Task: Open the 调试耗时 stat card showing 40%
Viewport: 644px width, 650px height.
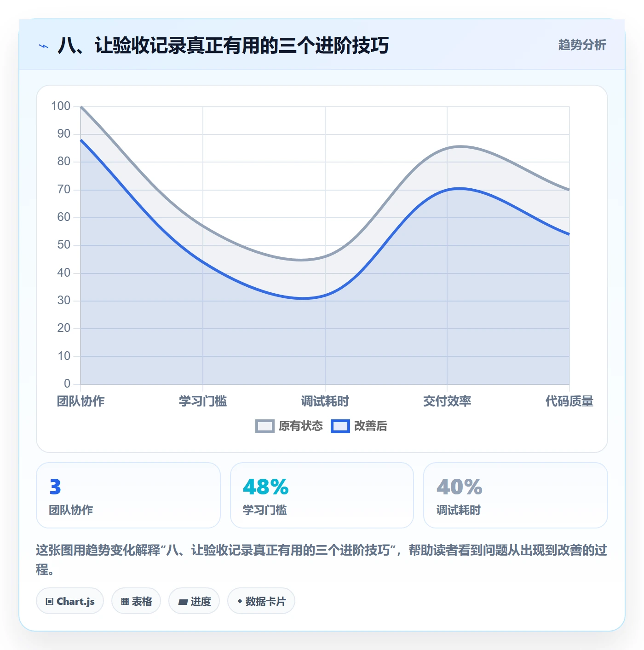Action: 516,495
